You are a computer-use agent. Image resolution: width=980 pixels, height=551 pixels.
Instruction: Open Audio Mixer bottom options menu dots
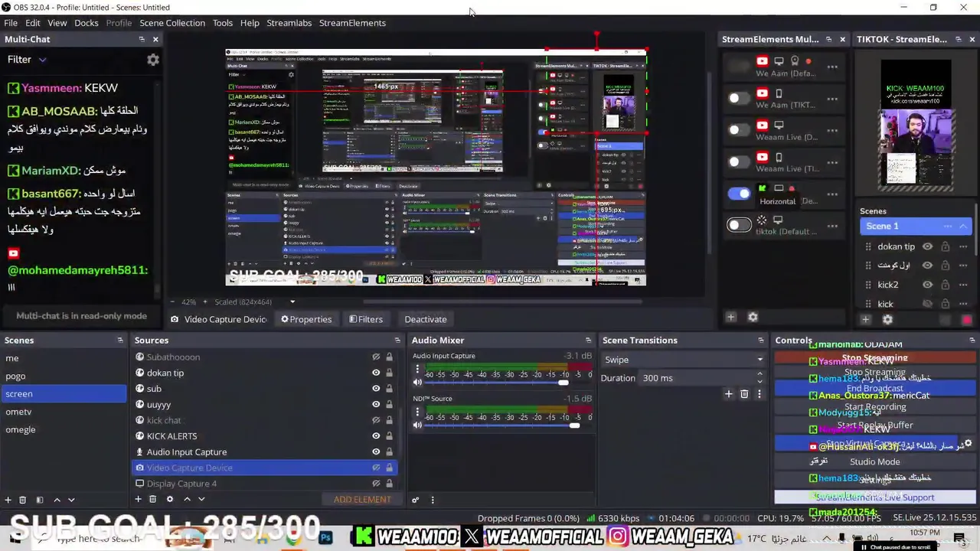tap(432, 500)
